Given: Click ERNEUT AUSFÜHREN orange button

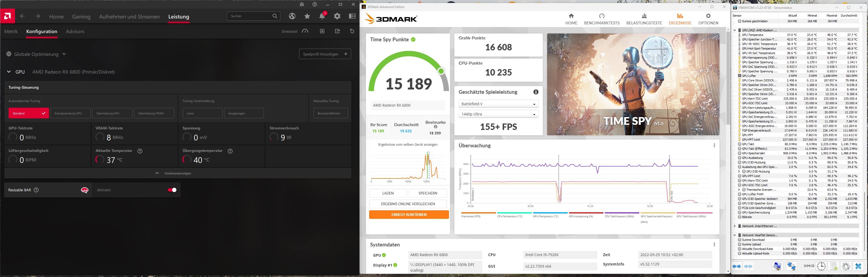Looking at the screenshot, I should tap(409, 215).
